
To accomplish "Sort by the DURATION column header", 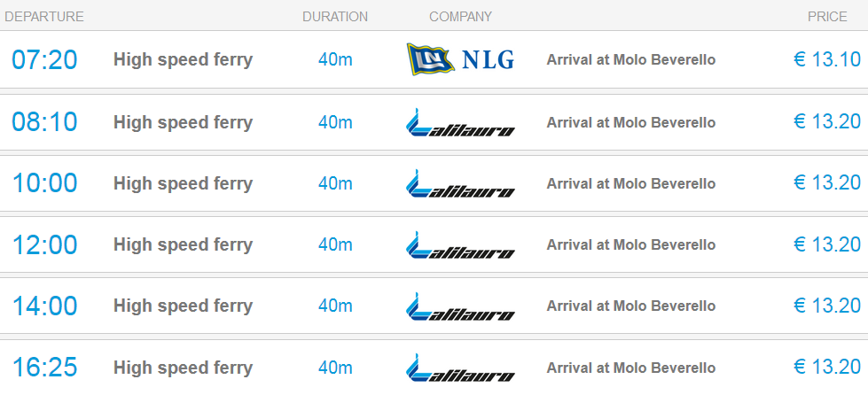I will coord(335,17).
